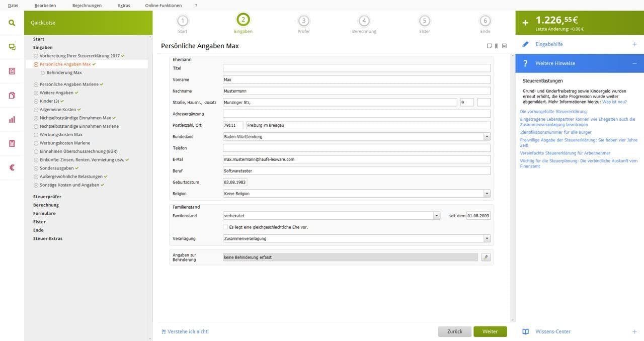Open the calculator icon in the left sidebar
644x341 pixels.
click(x=12, y=144)
